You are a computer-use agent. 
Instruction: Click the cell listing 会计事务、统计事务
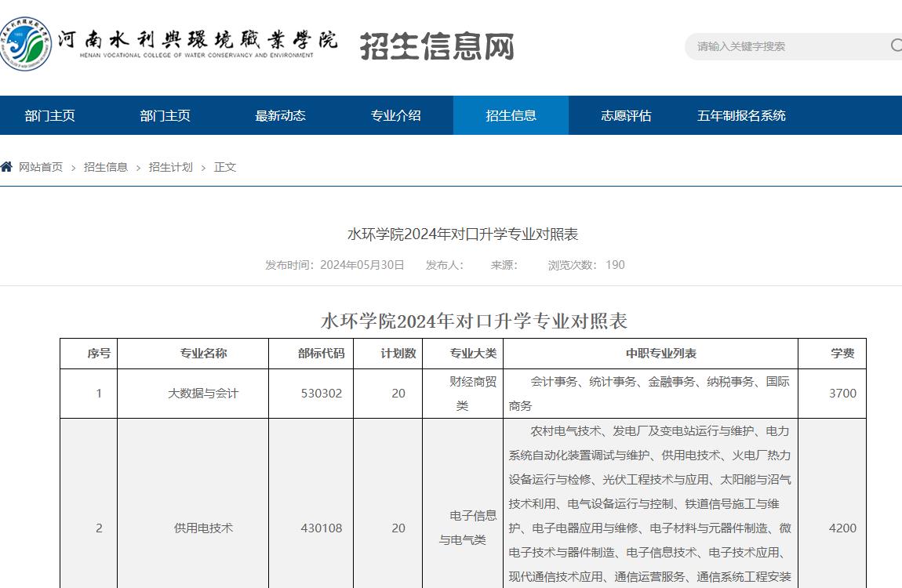tap(650, 394)
